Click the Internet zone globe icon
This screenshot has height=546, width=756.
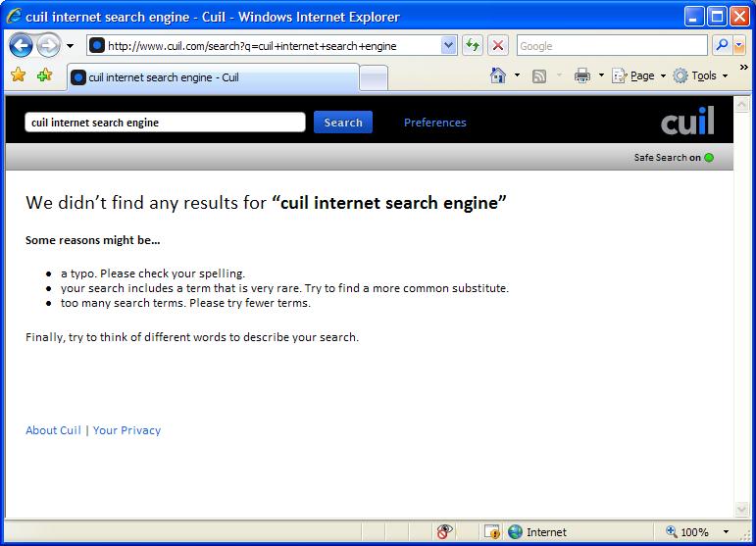click(x=515, y=531)
